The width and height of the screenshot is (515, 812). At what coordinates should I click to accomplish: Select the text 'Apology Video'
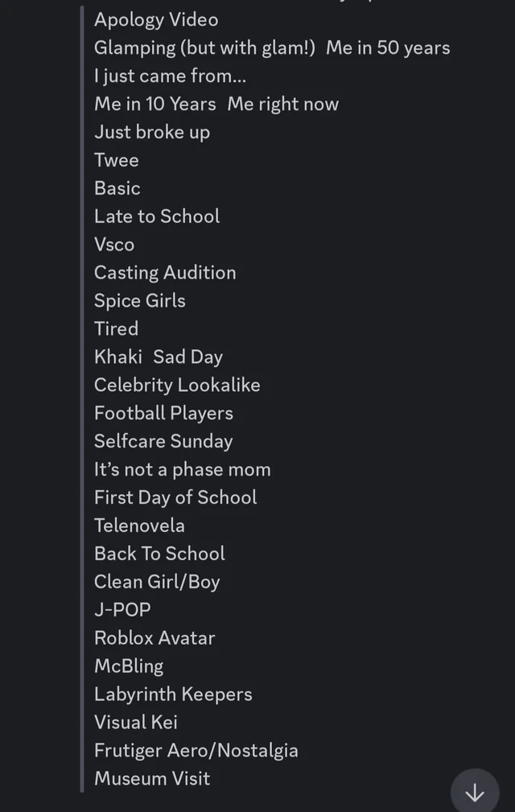156,19
